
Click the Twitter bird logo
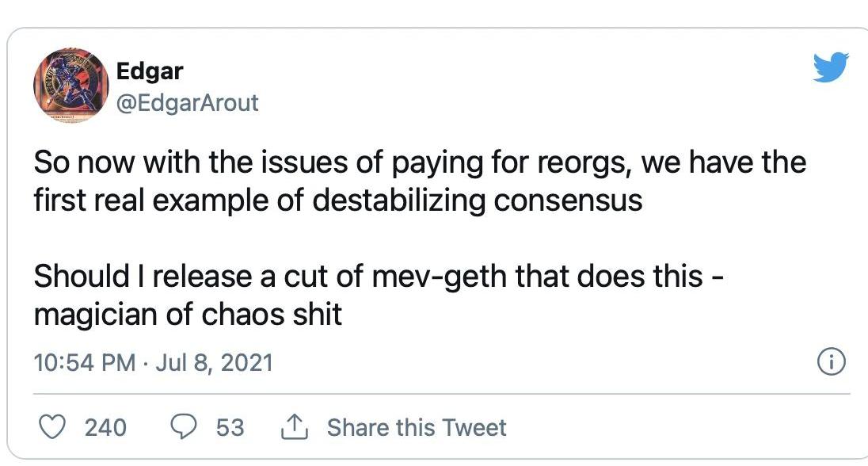(830, 68)
